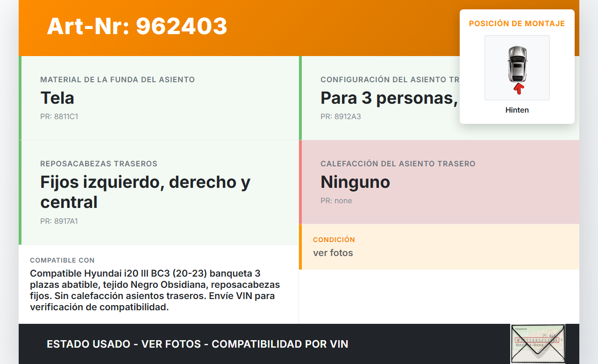Click the PR: none code

pos(336,200)
